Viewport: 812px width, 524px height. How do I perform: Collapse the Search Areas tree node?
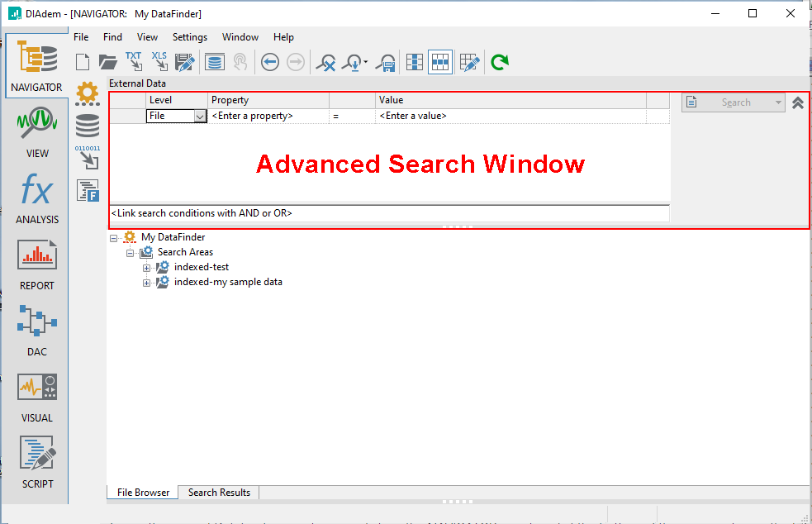pos(131,253)
